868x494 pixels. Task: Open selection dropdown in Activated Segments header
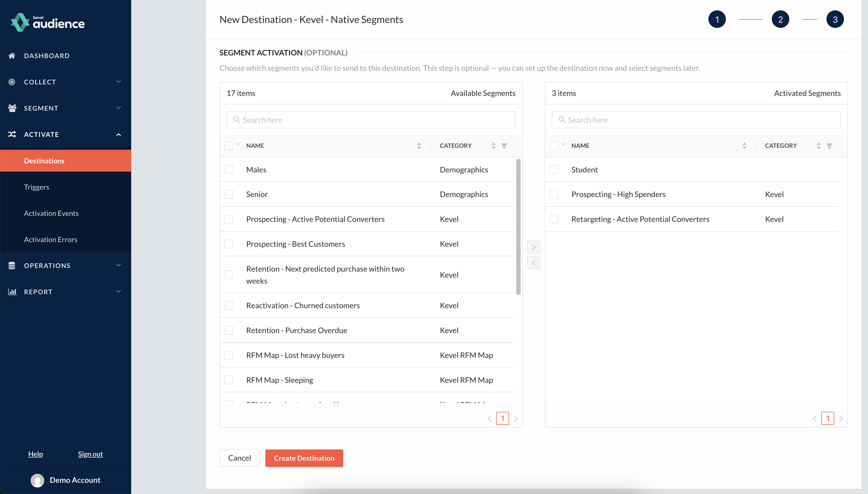(563, 144)
